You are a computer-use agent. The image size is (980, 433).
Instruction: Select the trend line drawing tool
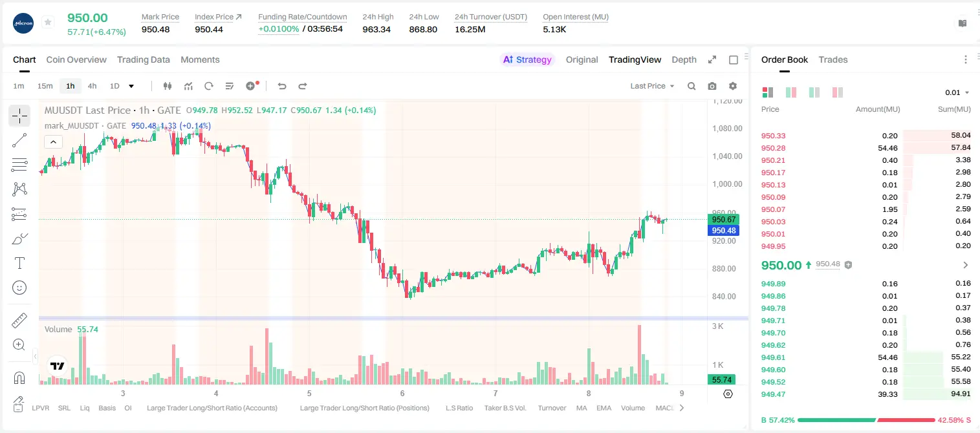(x=19, y=140)
